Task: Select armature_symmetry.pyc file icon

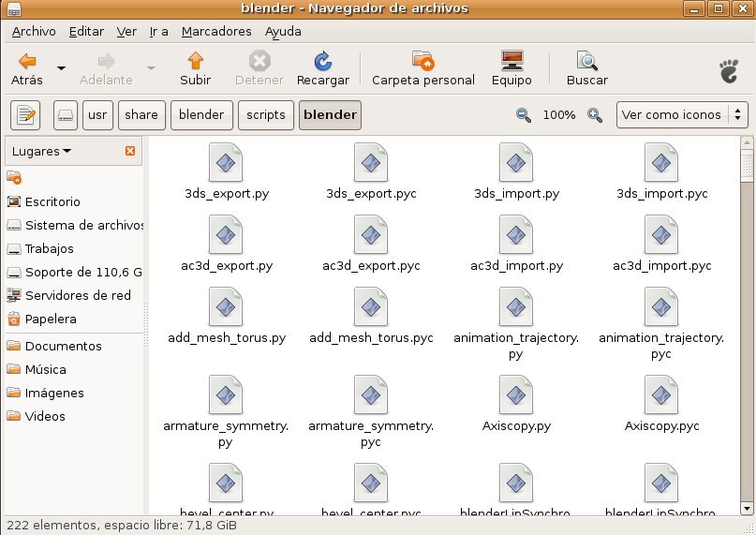Action: [371, 395]
